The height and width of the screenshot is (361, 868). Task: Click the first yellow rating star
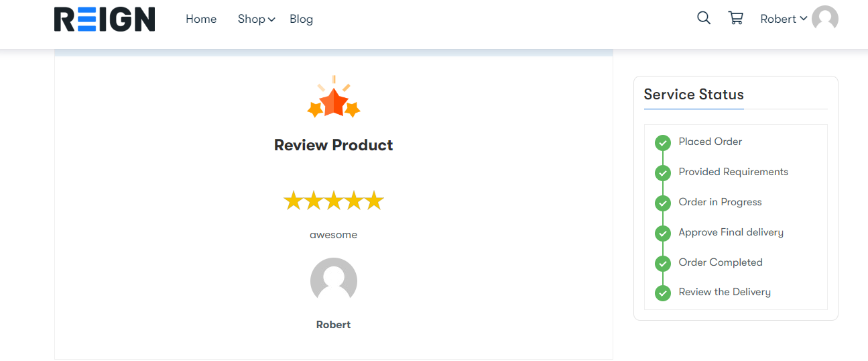point(293,201)
